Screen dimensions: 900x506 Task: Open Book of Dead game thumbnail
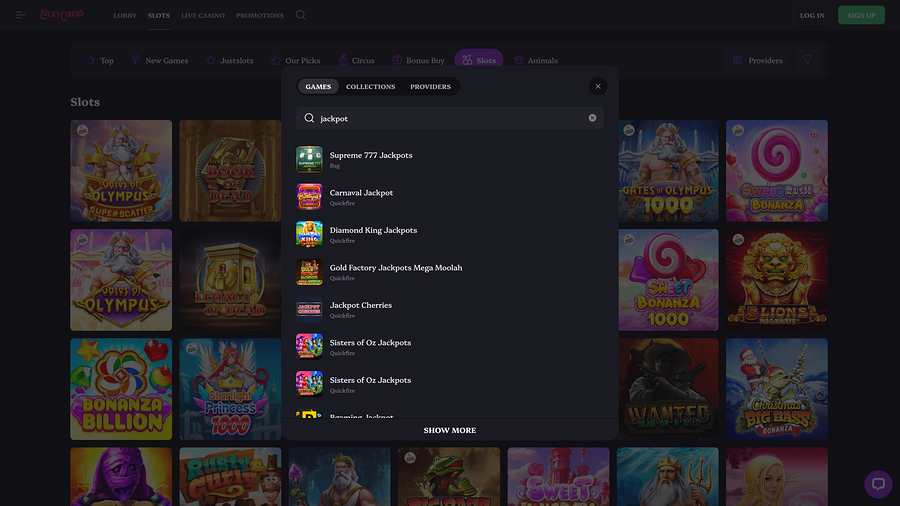230,170
